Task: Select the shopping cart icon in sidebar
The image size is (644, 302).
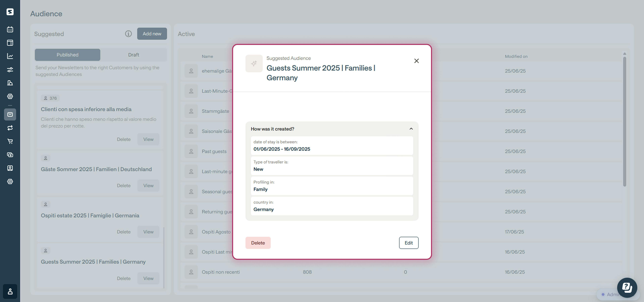Action: tap(10, 141)
